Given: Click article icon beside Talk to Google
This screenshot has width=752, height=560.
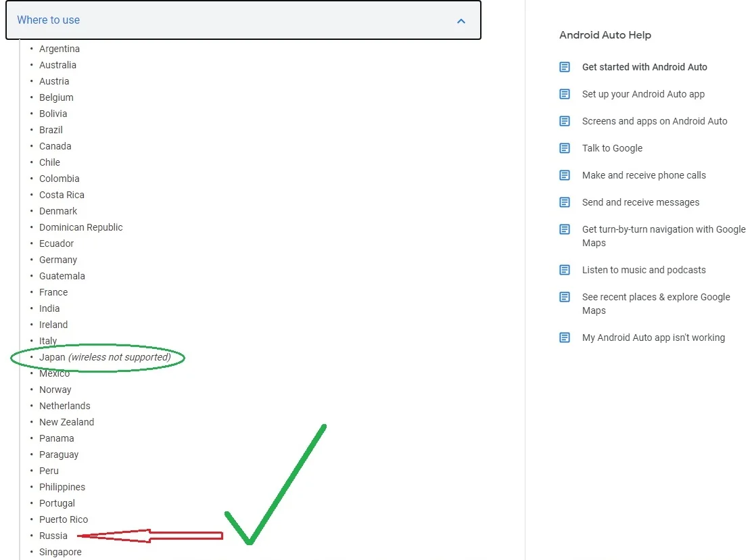Looking at the screenshot, I should (565, 148).
